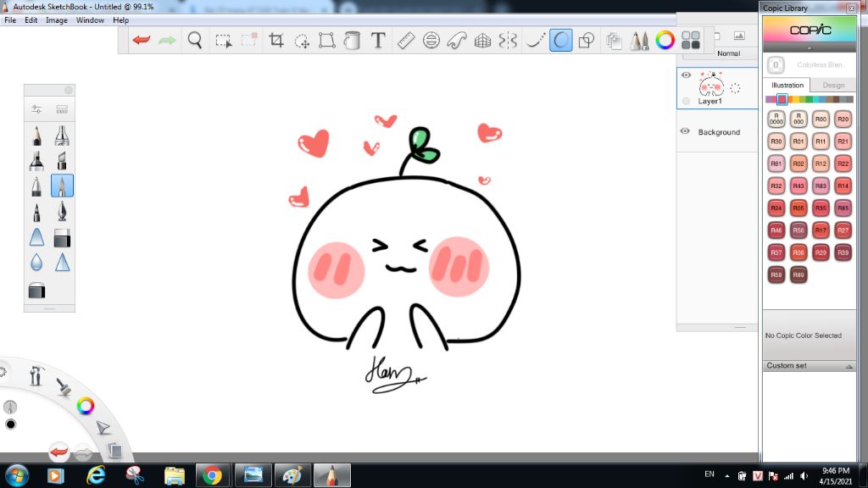Pick Copic color R89

798,274
